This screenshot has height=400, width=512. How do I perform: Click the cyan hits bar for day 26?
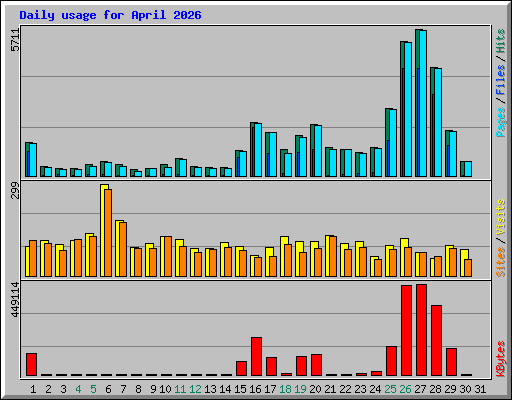point(408,109)
